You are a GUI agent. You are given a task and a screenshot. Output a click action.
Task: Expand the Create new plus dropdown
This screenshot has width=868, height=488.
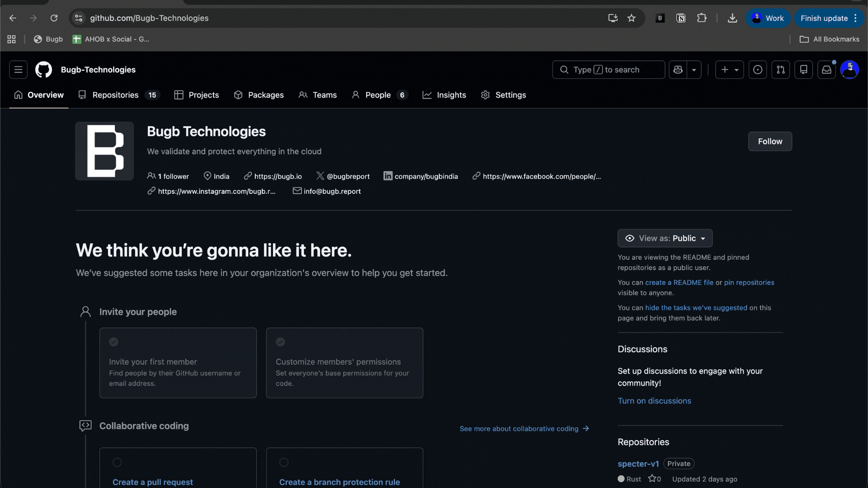[729, 70]
